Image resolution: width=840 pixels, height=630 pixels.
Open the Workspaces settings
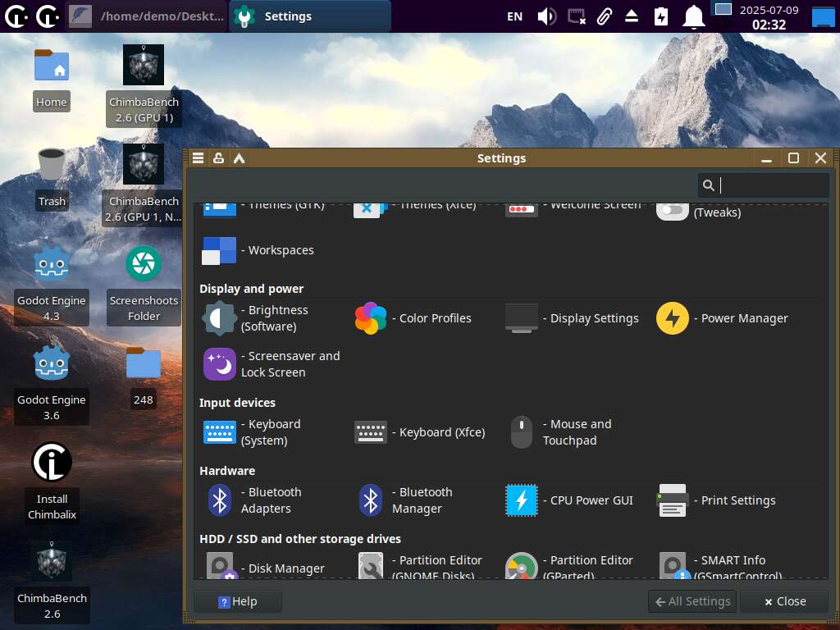pos(258,250)
